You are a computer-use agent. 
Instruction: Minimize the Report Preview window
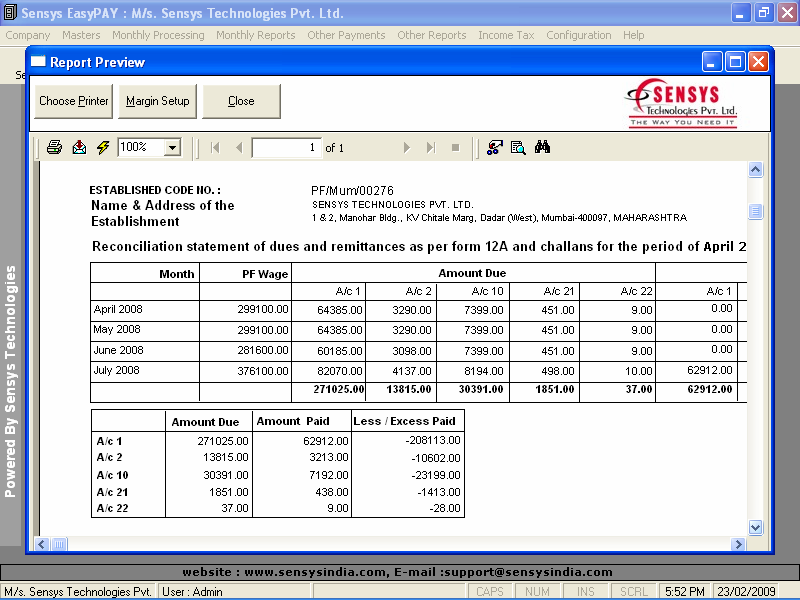pos(712,62)
